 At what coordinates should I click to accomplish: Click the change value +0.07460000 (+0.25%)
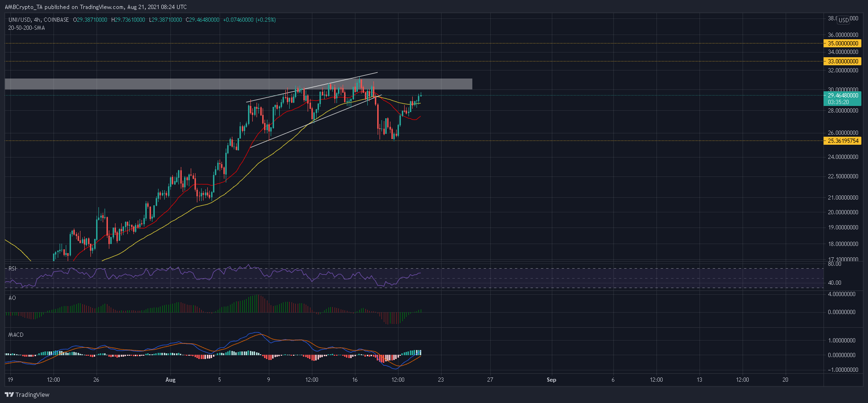[249, 20]
